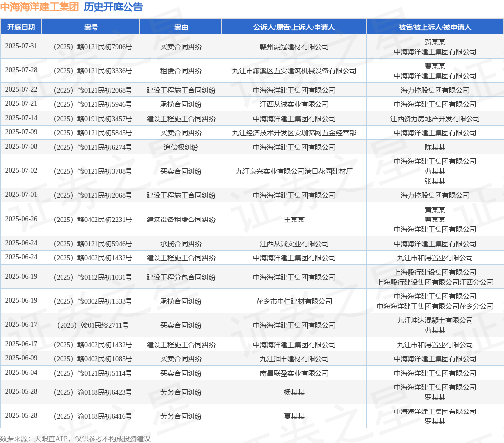The height and width of the screenshot is (443, 504).
Task: Select the 被告/被上诉人/被申请人 column header
Action: pyautogui.click(x=435, y=27)
